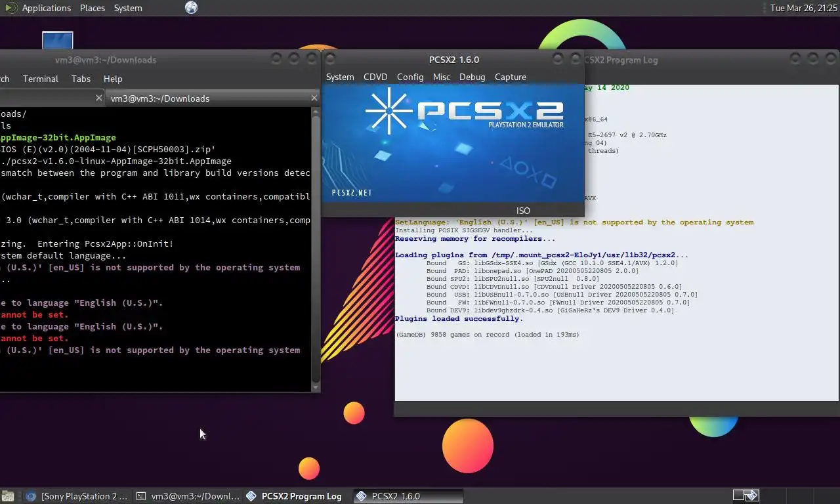Click the PCSX2.NET text on the banner
This screenshot has height=504, width=840.
pyautogui.click(x=352, y=193)
